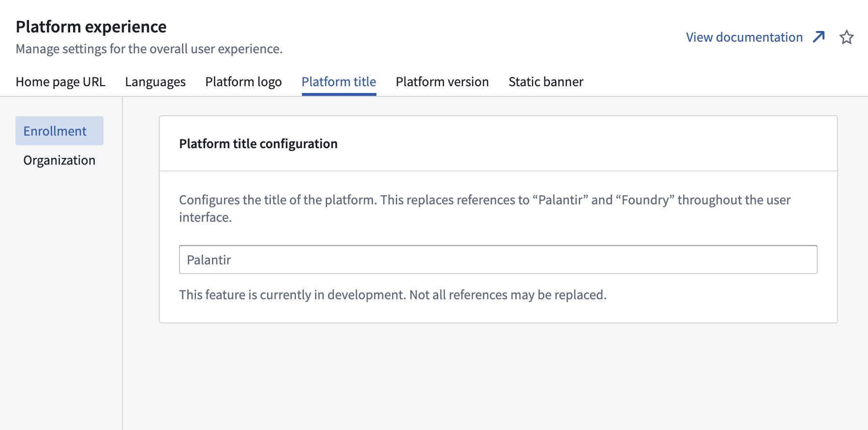This screenshot has height=430, width=868.
Task: Click the external link arrow icon
Action: point(819,37)
